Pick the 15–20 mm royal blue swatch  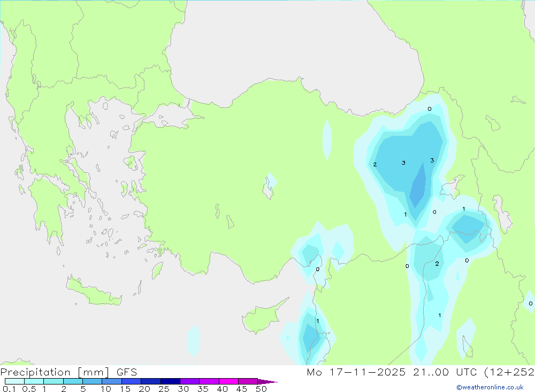click(131, 381)
